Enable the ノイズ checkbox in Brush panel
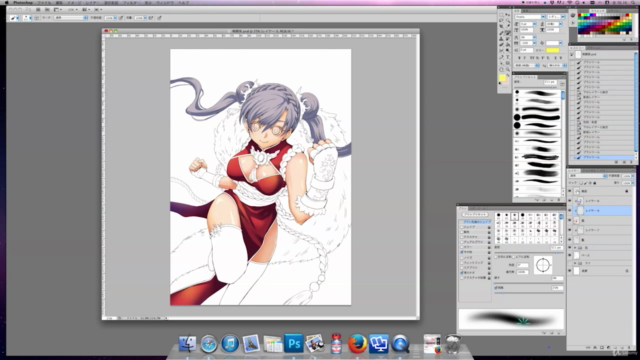Screen dimensions: 640x360 462,258
